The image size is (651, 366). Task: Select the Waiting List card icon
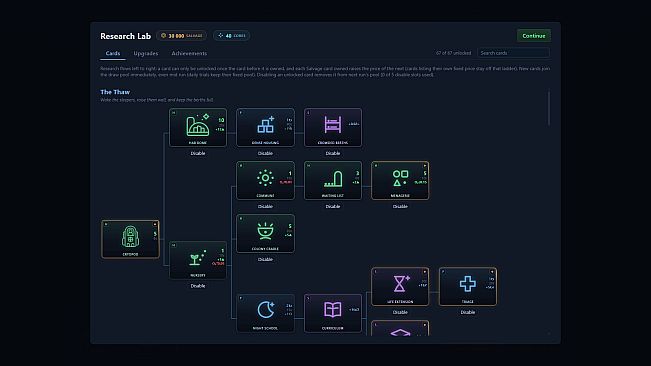click(x=333, y=178)
